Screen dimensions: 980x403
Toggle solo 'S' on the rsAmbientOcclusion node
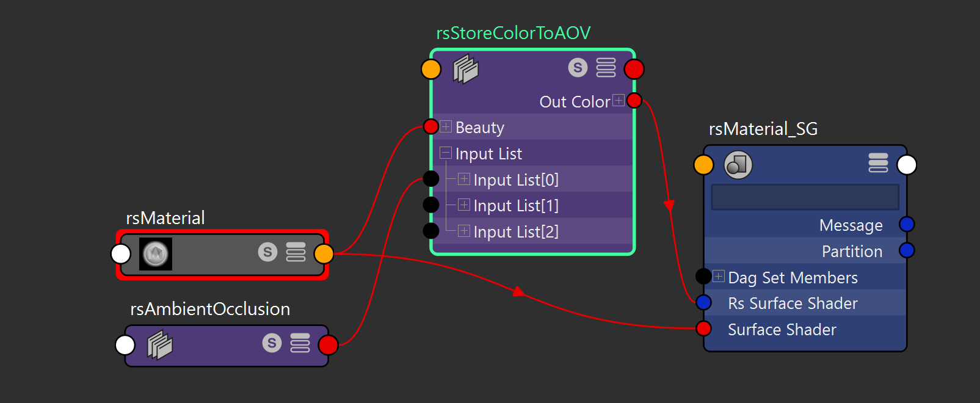coord(272,343)
